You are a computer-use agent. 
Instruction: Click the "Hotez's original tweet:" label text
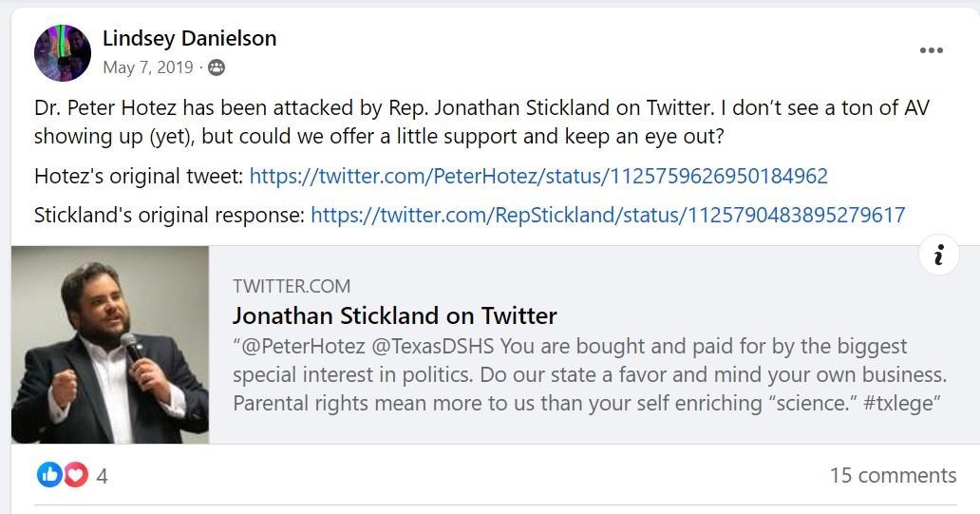pos(139,177)
